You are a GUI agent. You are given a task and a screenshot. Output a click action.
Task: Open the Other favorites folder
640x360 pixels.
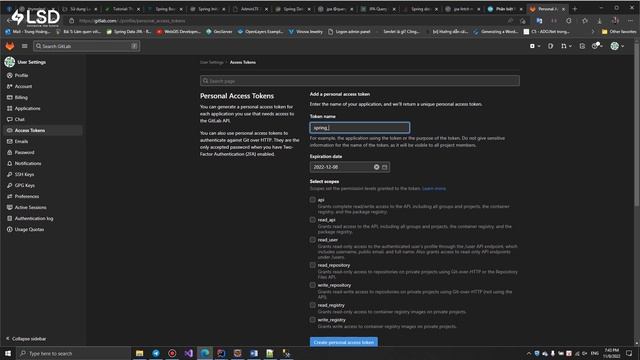click(619, 31)
